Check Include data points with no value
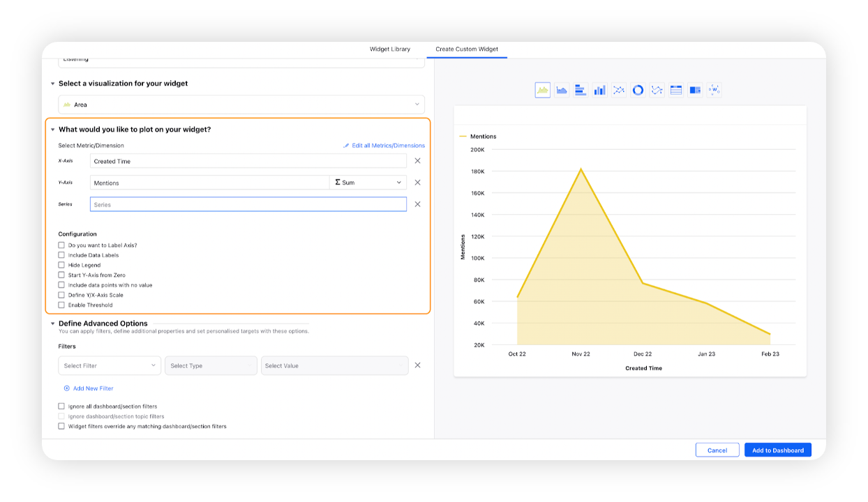 click(x=61, y=285)
